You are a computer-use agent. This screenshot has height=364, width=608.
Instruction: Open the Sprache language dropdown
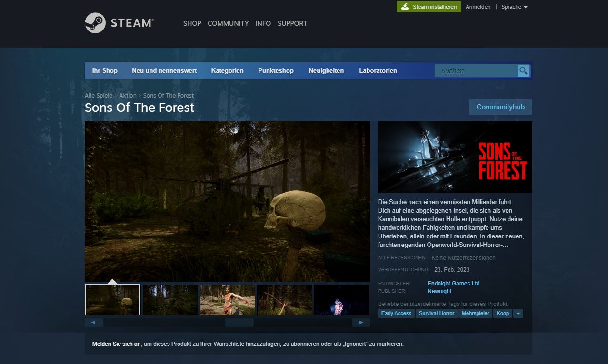[514, 7]
